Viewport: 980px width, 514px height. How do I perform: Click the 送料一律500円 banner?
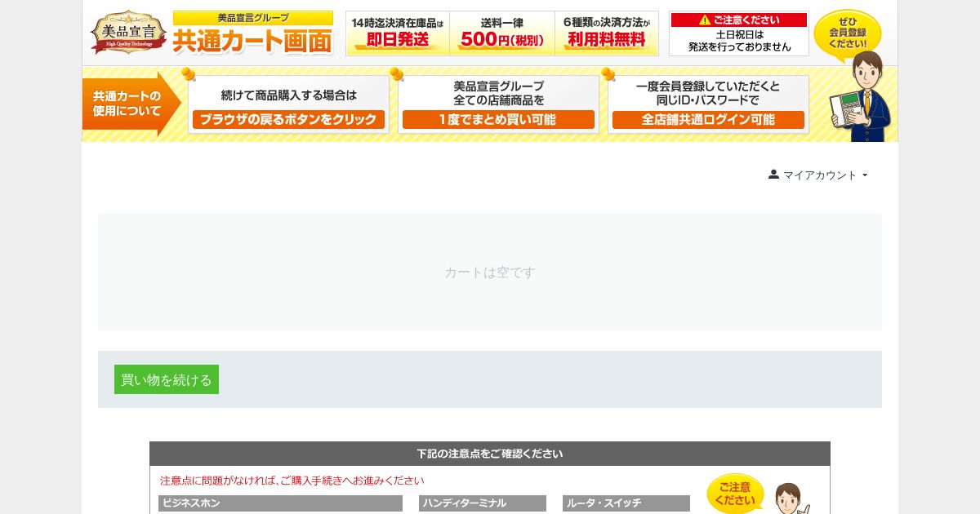(502, 33)
